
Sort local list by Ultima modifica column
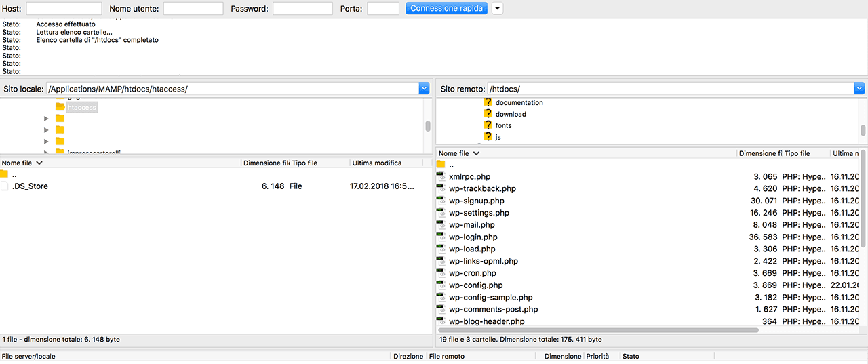tap(387, 163)
